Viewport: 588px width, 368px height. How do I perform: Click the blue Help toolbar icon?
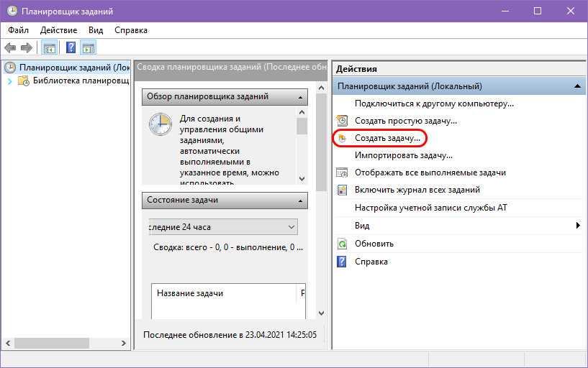click(x=71, y=48)
